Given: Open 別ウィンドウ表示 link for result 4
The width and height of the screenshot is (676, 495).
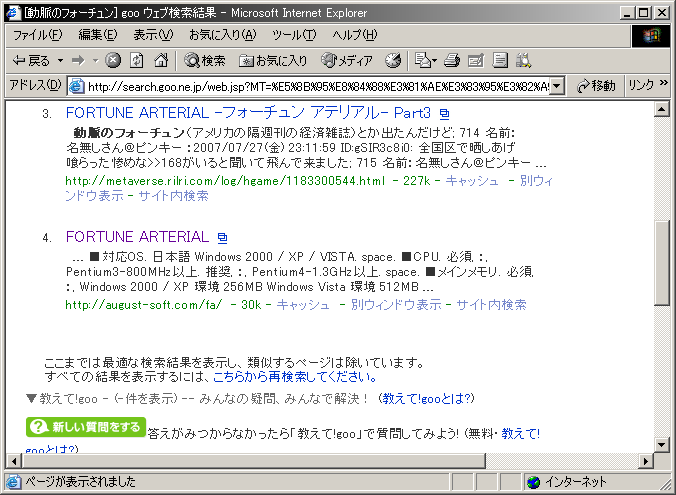Looking at the screenshot, I should 396,305.
